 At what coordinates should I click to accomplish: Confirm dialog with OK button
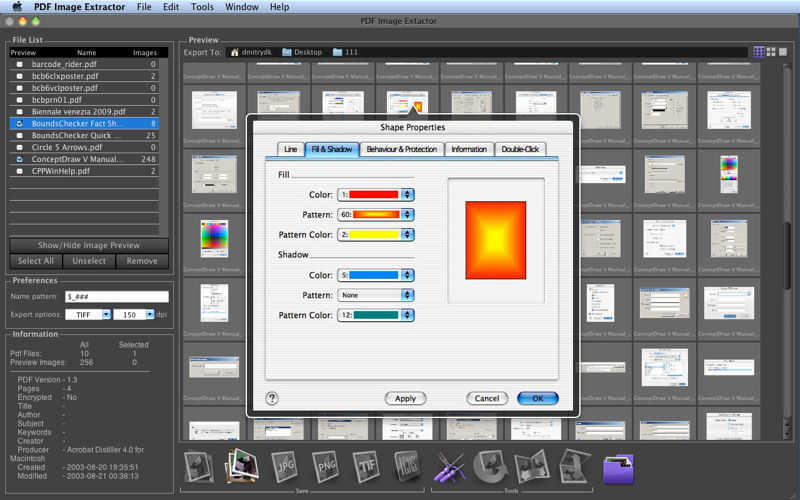coord(538,398)
